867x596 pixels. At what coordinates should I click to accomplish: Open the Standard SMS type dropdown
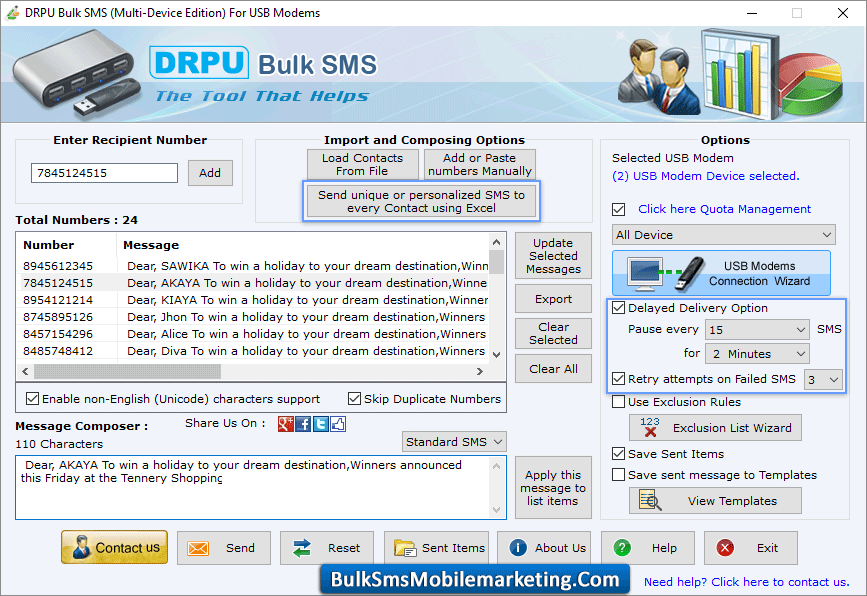click(453, 442)
